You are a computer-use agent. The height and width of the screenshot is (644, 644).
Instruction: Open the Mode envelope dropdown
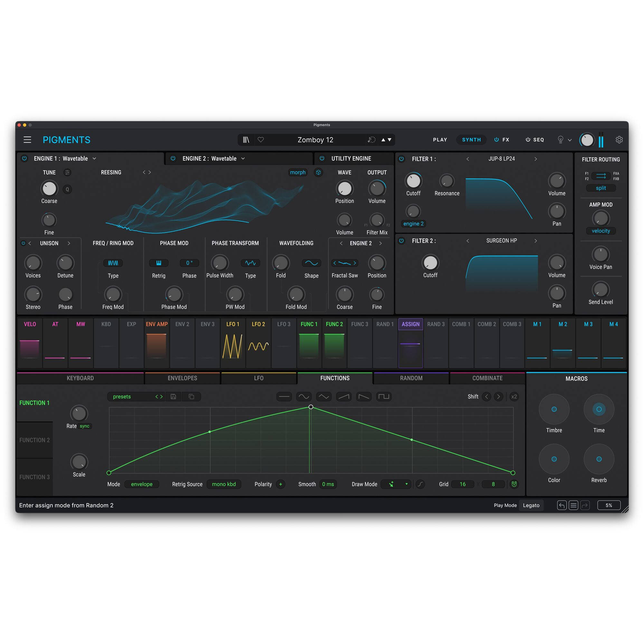(142, 484)
